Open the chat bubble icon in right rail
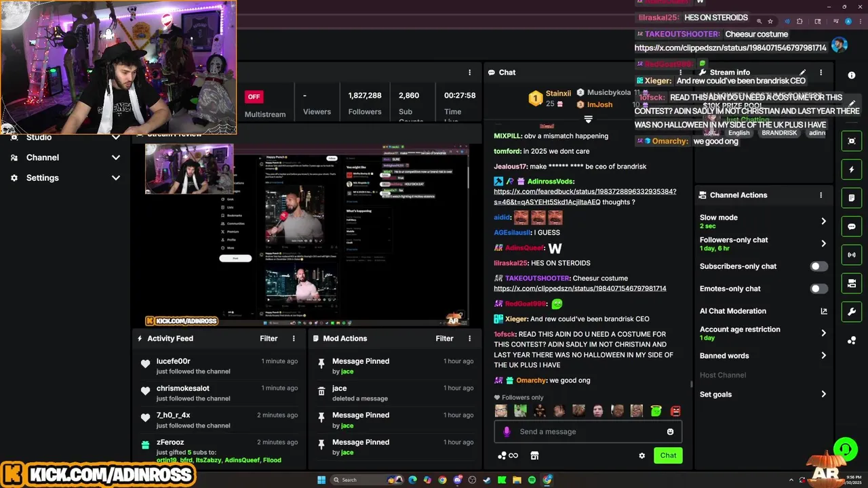 852,226
